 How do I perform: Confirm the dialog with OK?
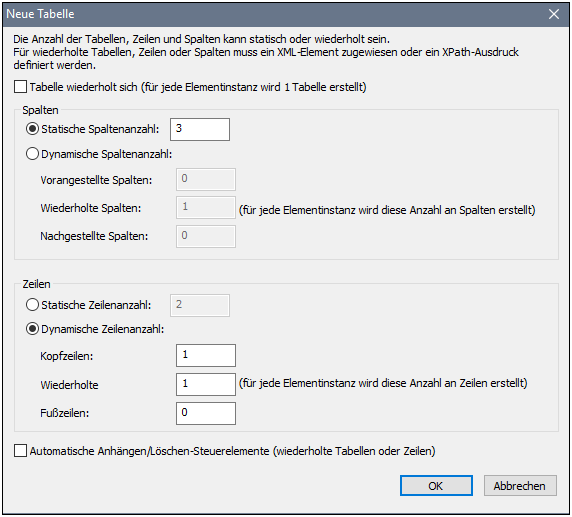point(436,486)
